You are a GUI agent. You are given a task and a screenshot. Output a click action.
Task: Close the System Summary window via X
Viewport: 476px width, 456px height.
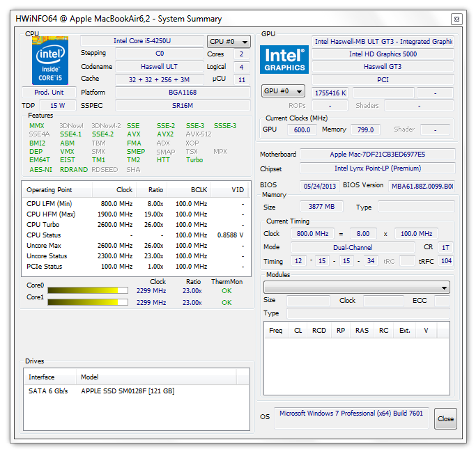456,19
